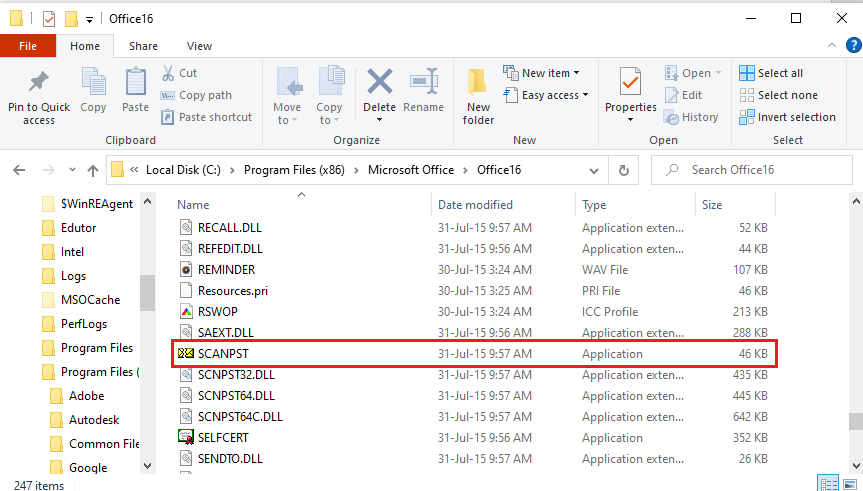Click History in the ribbon
This screenshot has height=491, width=863.
tap(691, 117)
